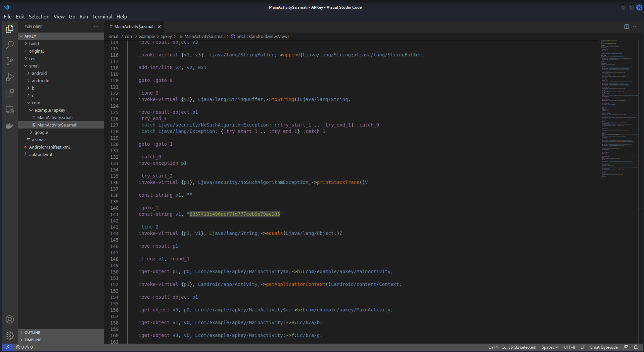Expand the TIMELINE panel
The width and height of the screenshot is (644, 352).
click(61, 340)
